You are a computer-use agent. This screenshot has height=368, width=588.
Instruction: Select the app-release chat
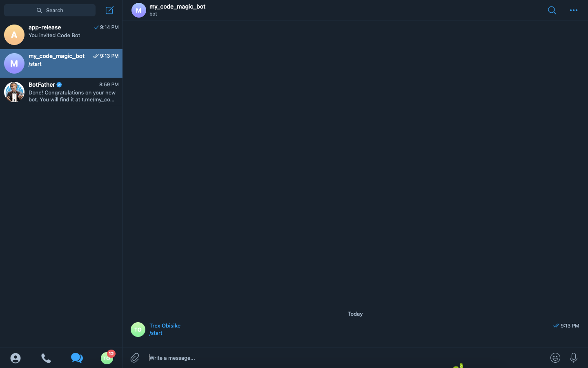click(61, 35)
